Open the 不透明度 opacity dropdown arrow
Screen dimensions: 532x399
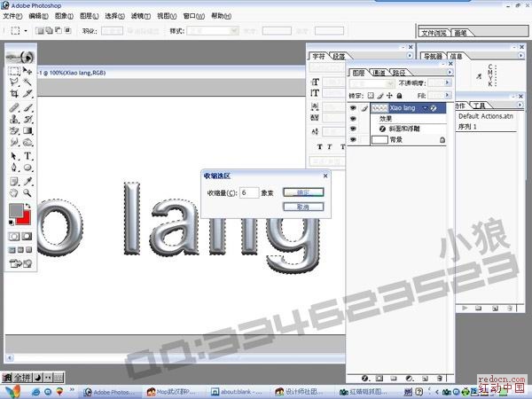point(448,83)
